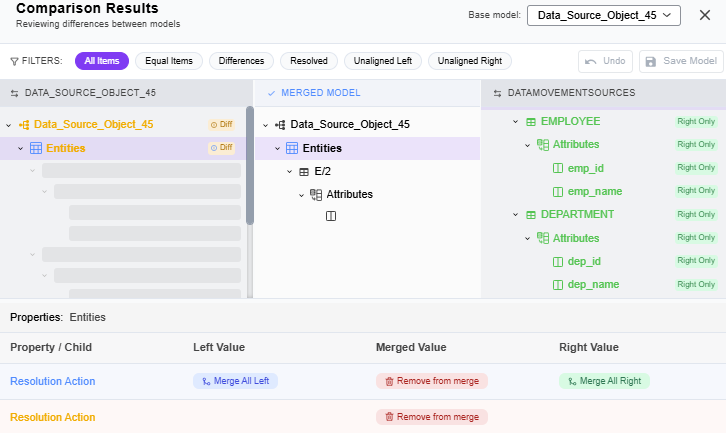This screenshot has width=726, height=433.
Task: Collapse the E/2 entity node
Action: click(289, 172)
